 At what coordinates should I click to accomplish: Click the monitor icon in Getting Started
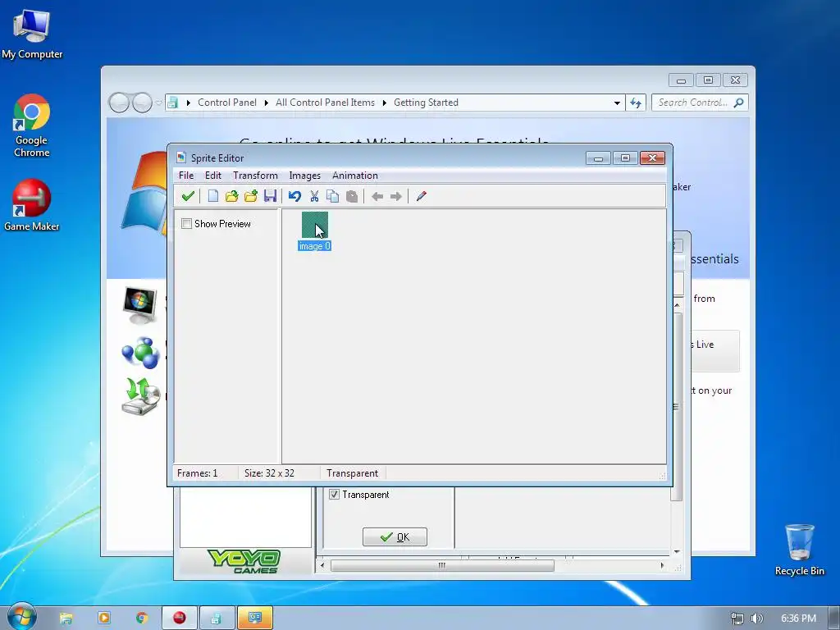pyautogui.click(x=140, y=305)
